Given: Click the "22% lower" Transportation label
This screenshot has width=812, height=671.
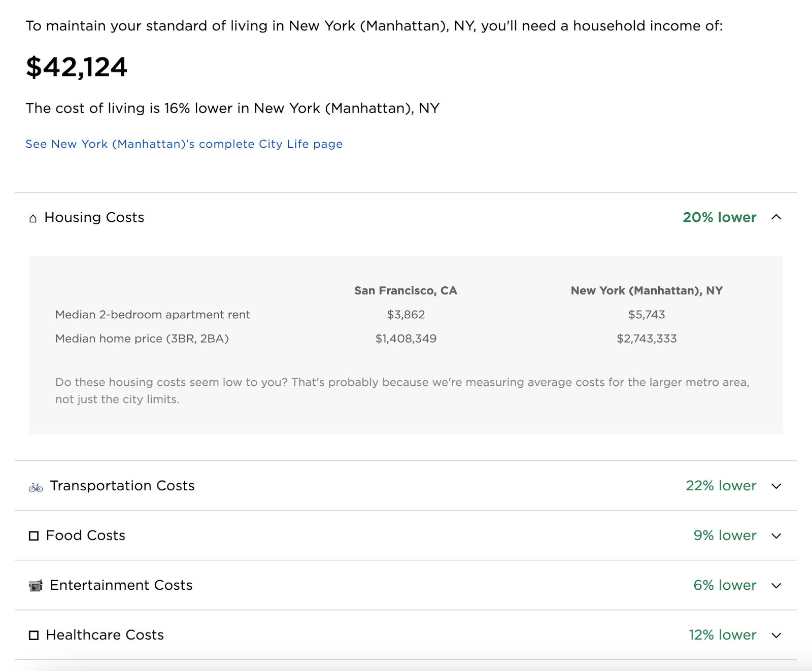Looking at the screenshot, I should [x=721, y=486].
